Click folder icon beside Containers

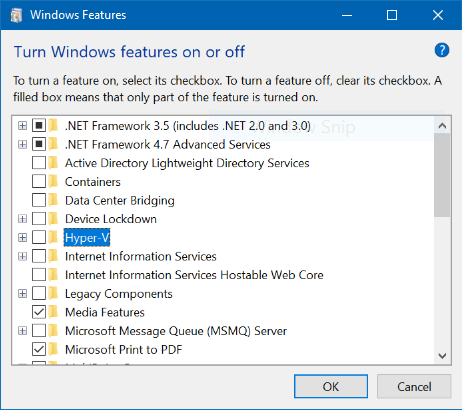click(x=53, y=182)
